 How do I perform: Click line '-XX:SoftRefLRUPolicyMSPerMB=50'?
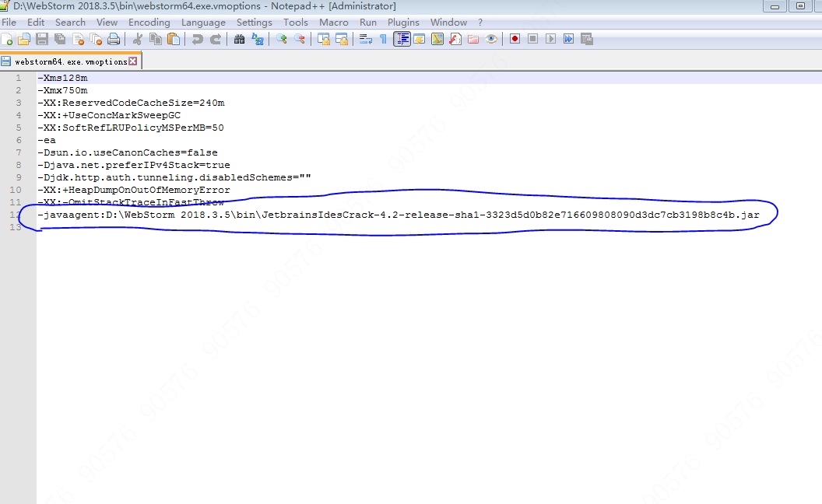click(131, 128)
